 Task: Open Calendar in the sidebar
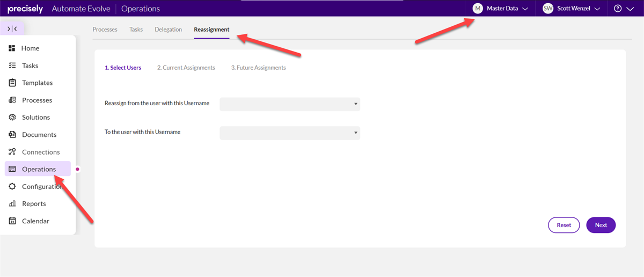tap(35, 221)
